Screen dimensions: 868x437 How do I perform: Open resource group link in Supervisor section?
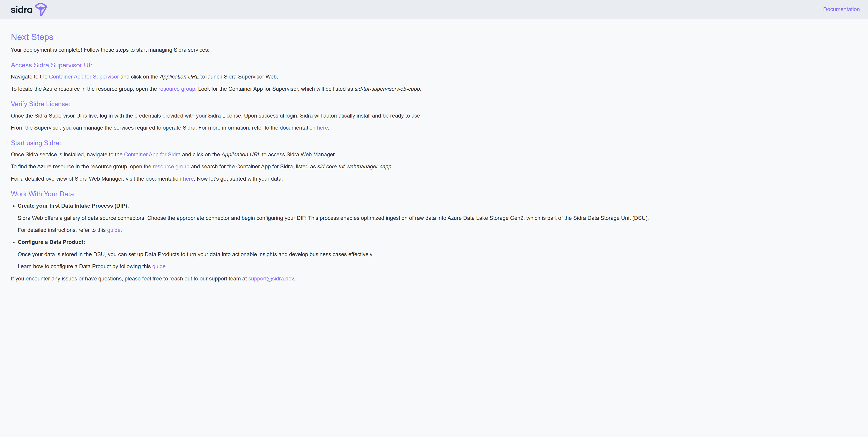coord(177,89)
